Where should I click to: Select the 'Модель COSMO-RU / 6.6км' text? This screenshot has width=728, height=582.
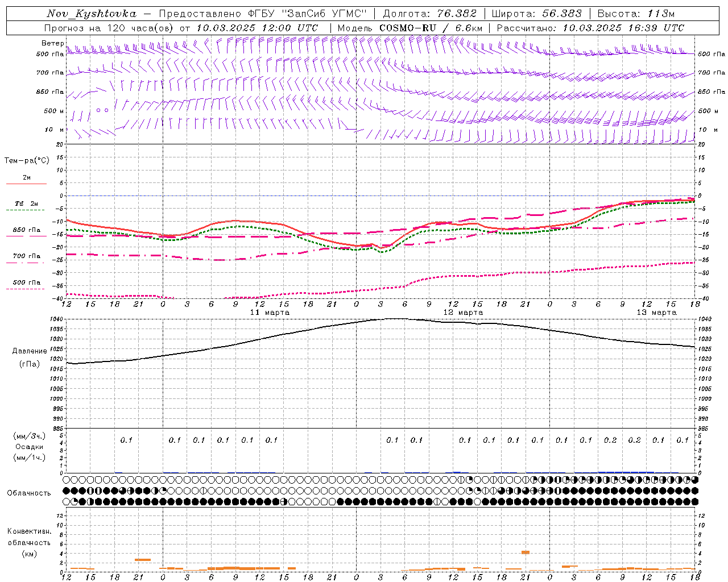pyautogui.click(x=410, y=28)
